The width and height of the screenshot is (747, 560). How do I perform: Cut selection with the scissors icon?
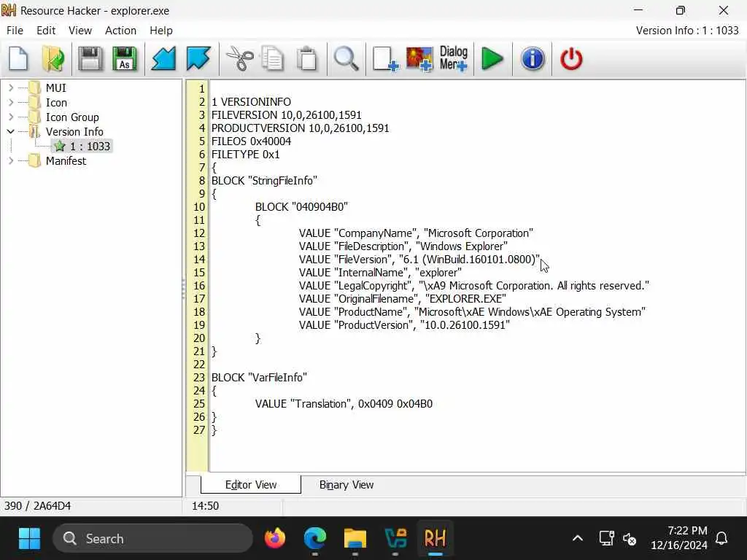(x=239, y=59)
